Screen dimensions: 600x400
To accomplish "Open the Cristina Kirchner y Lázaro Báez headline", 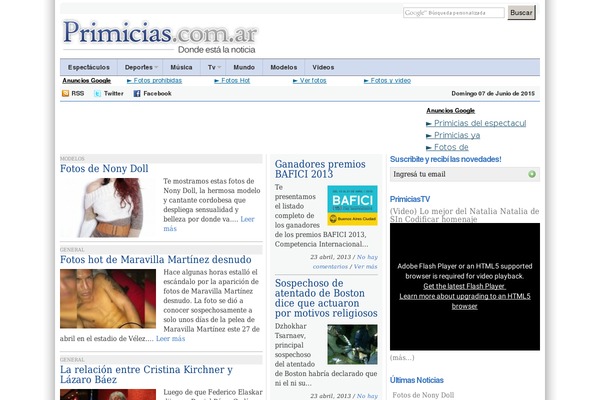I will point(146,374).
